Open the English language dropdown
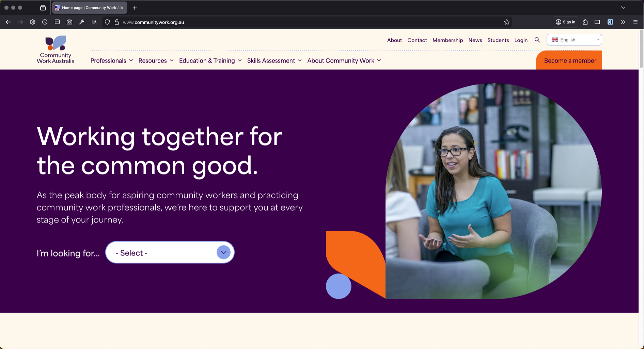This screenshot has width=644, height=349. (x=574, y=40)
